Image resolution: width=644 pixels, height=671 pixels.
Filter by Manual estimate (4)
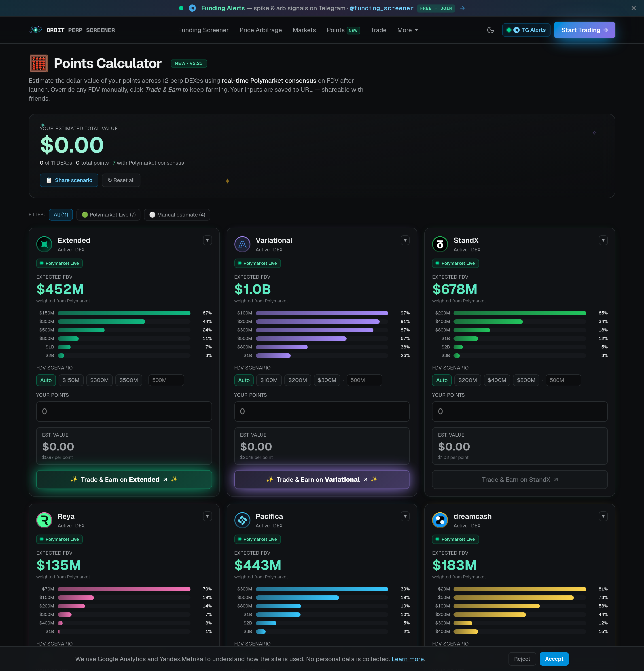[177, 215]
